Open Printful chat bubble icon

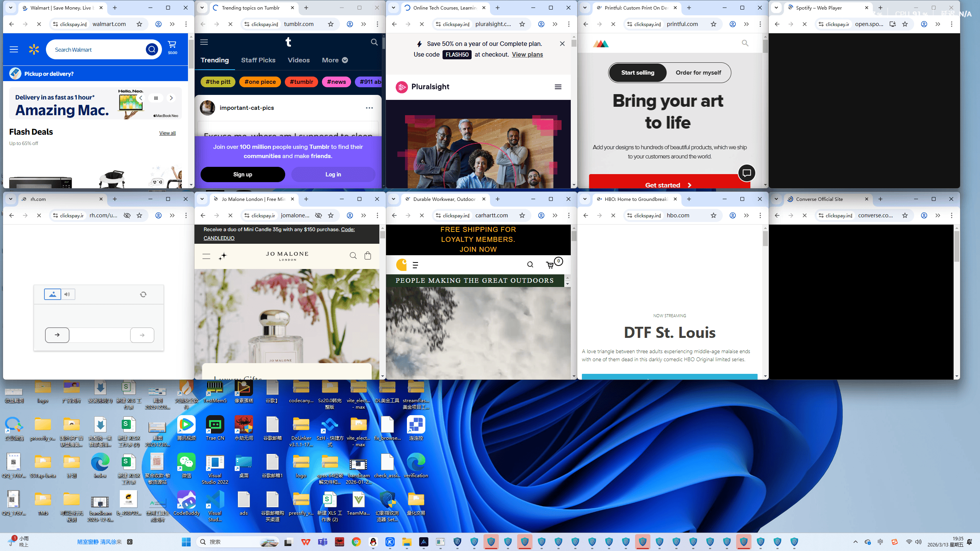click(x=746, y=173)
